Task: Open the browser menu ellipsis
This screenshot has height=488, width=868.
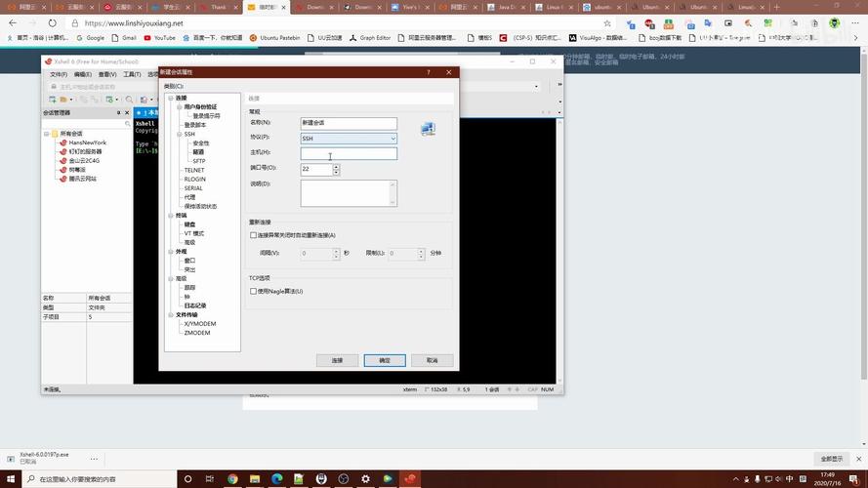Action: tap(855, 23)
